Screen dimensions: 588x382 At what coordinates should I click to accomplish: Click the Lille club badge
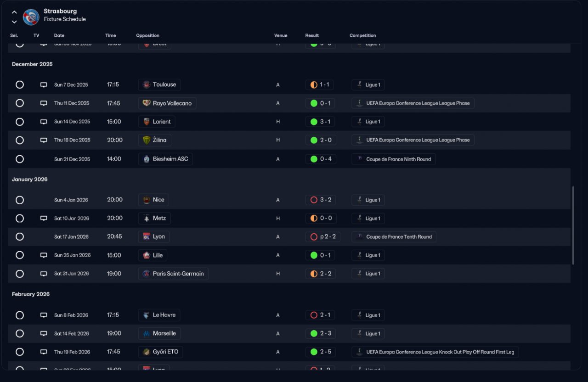coord(147,255)
